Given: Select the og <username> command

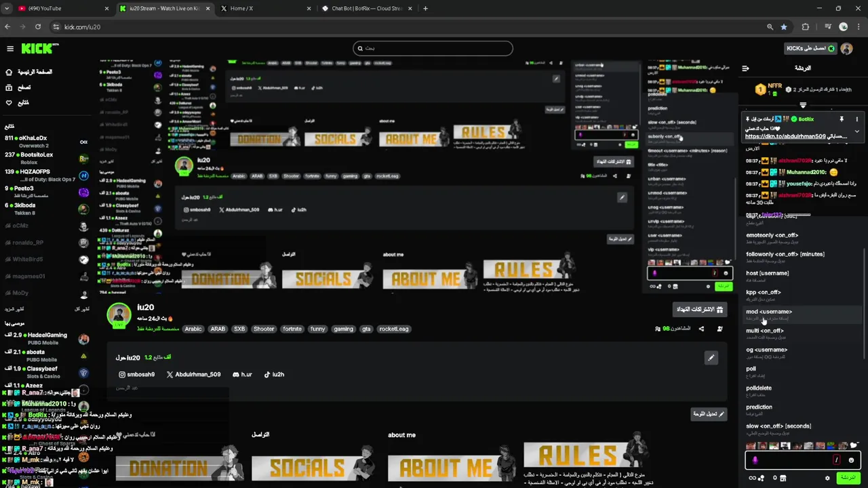Looking at the screenshot, I should (x=802, y=352).
